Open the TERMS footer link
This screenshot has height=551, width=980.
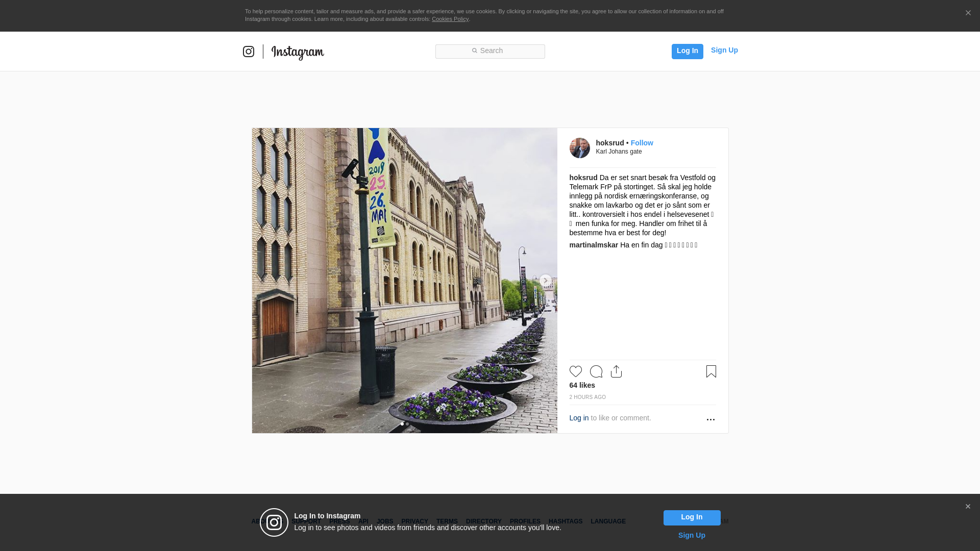pyautogui.click(x=447, y=521)
